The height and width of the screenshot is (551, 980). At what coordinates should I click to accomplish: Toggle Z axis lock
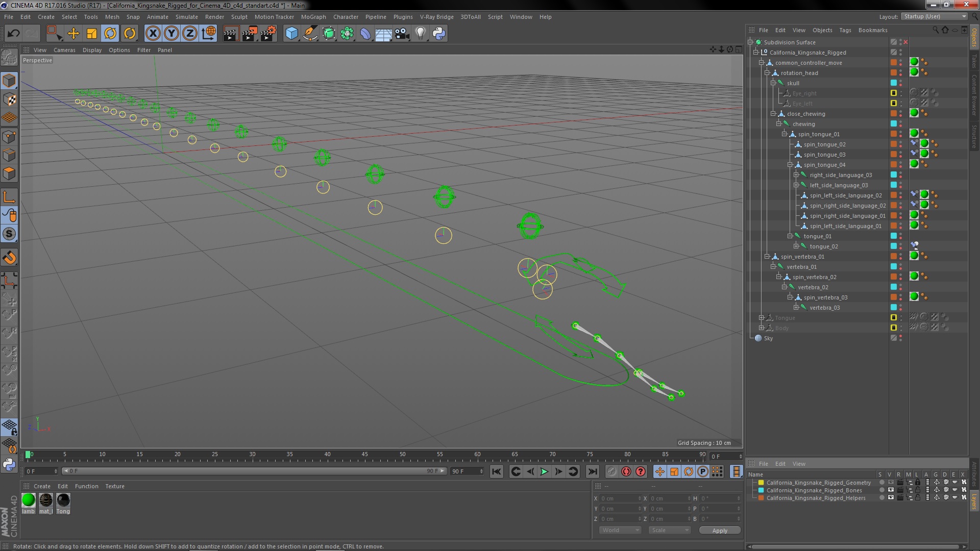point(190,34)
